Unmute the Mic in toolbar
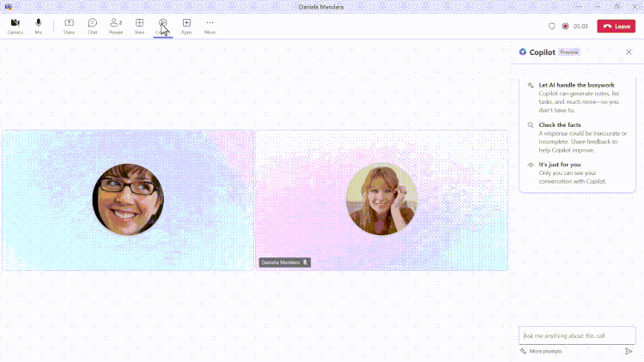The image size is (644, 362). tap(39, 25)
